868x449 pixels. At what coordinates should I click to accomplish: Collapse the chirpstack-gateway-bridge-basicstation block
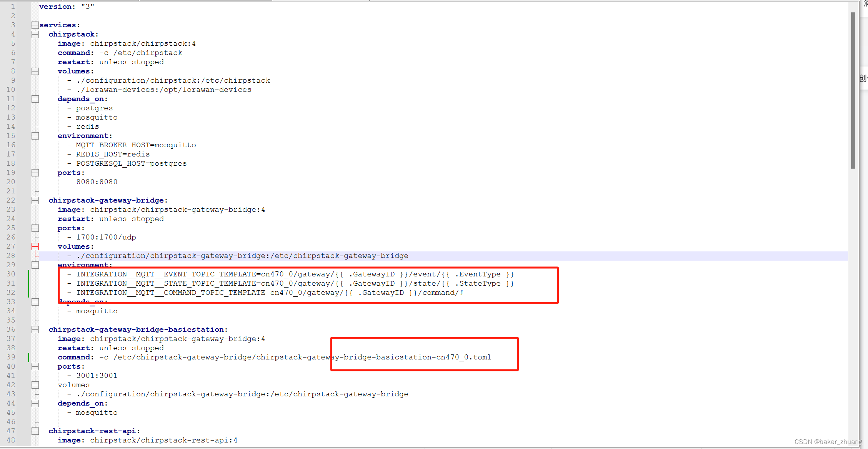35,329
